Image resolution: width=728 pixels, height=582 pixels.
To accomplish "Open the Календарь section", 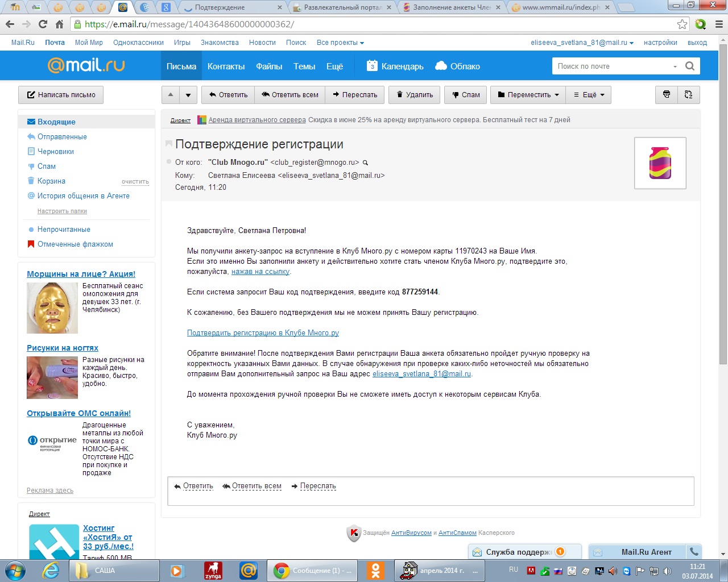I will (x=395, y=66).
